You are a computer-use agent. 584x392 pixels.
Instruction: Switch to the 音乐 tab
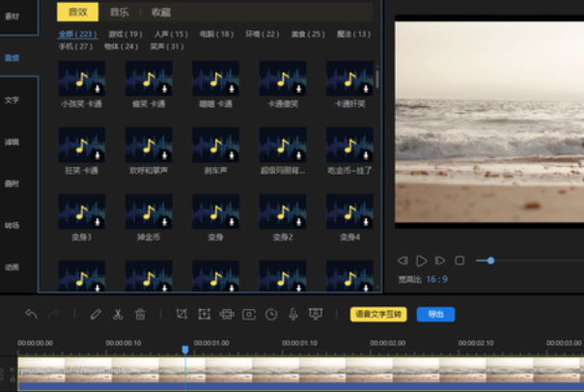119,12
